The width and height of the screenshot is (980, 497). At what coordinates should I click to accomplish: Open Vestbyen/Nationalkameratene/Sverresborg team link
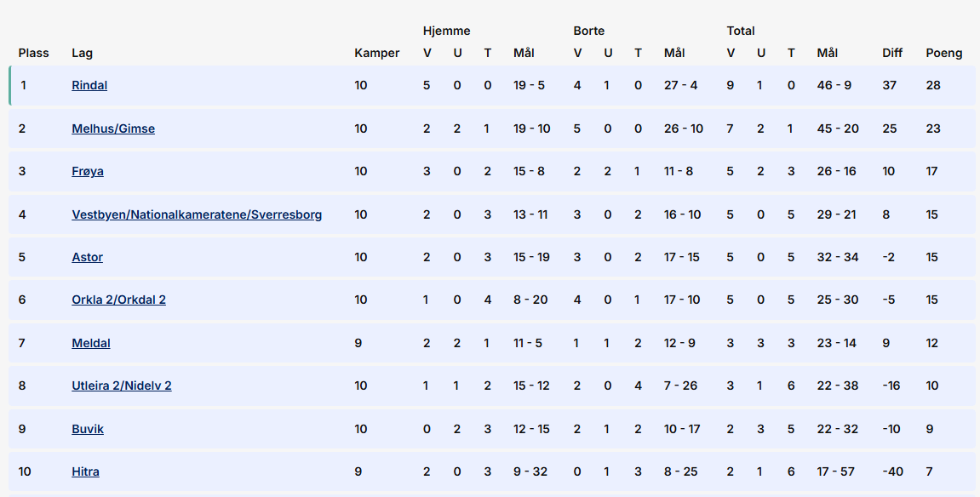[197, 214]
